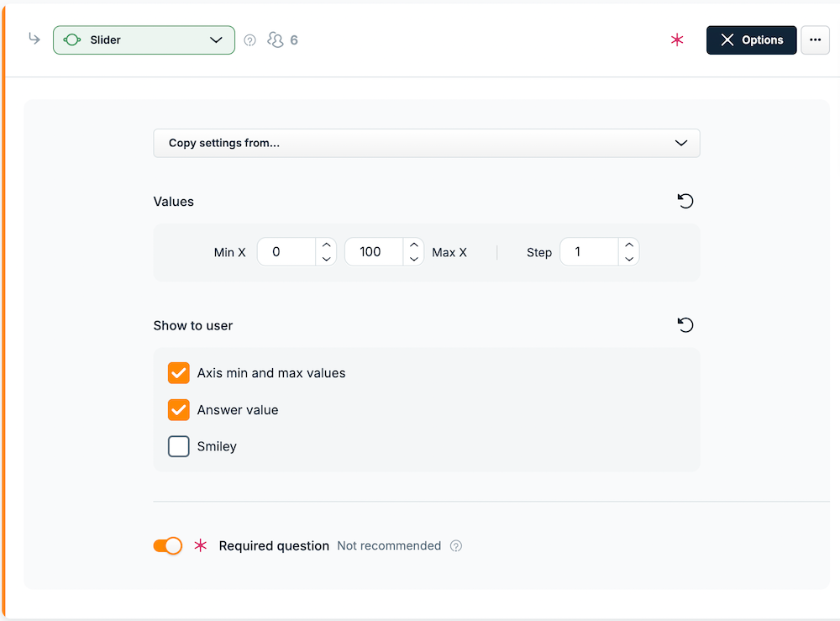
Task: Click the sub-question arrow icon beside Slider
Action: pyautogui.click(x=34, y=39)
